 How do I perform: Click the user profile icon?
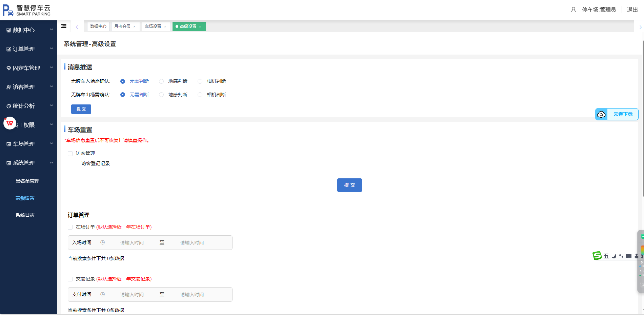[573, 10]
